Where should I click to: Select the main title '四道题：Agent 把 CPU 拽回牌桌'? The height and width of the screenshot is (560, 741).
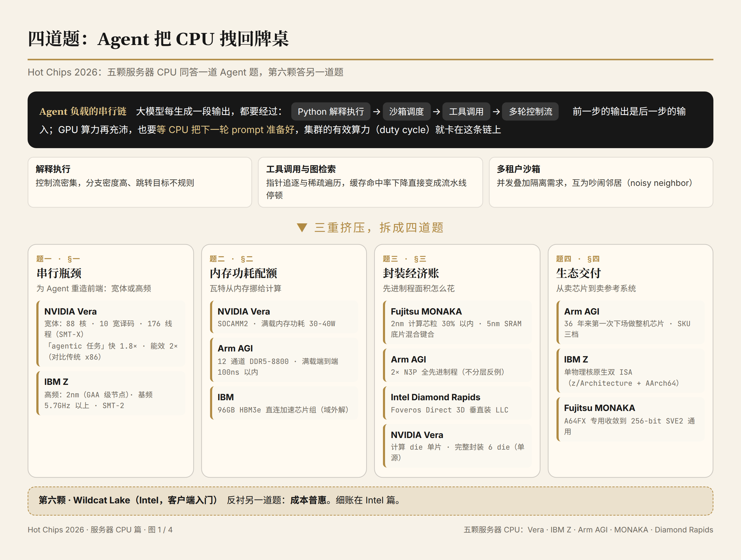tap(158, 39)
